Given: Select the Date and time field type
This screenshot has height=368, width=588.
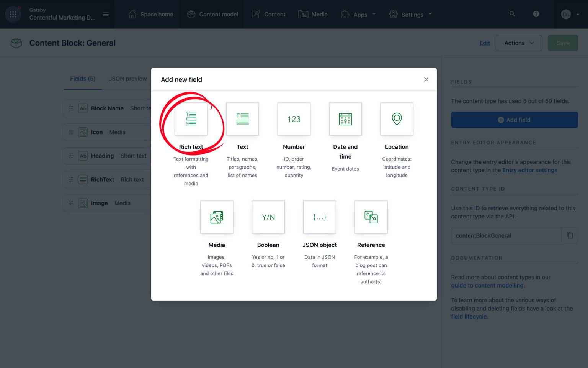Looking at the screenshot, I should (x=345, y=119).
